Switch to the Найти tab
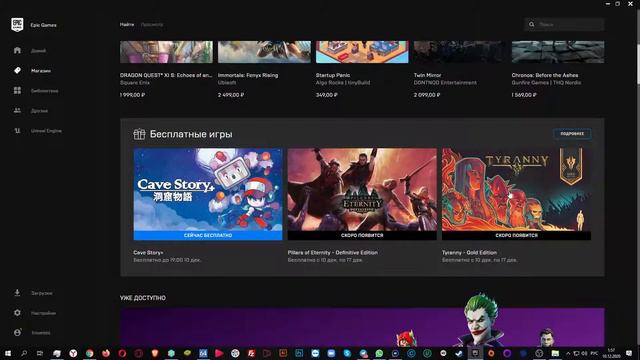 coord(127,24)
